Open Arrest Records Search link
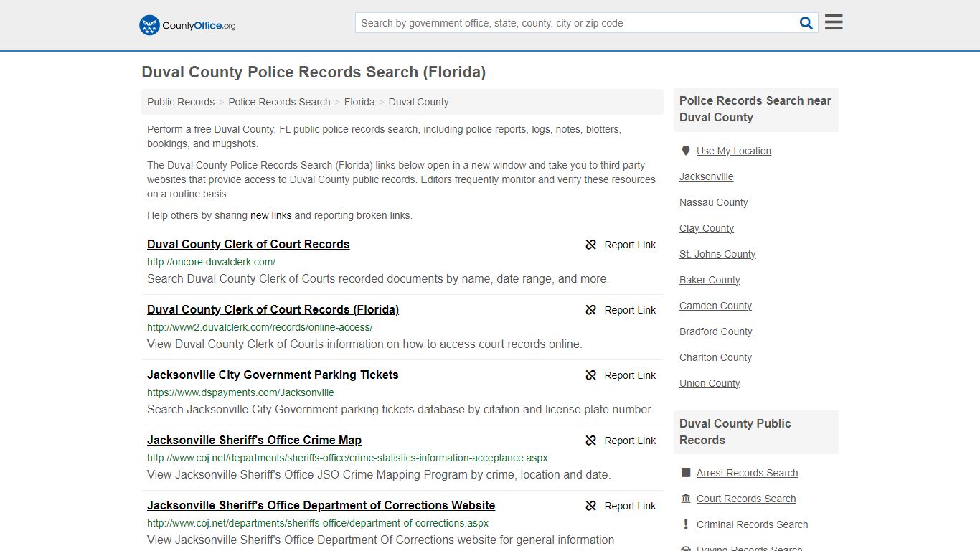The image size is (980, 551). point(747,473)
